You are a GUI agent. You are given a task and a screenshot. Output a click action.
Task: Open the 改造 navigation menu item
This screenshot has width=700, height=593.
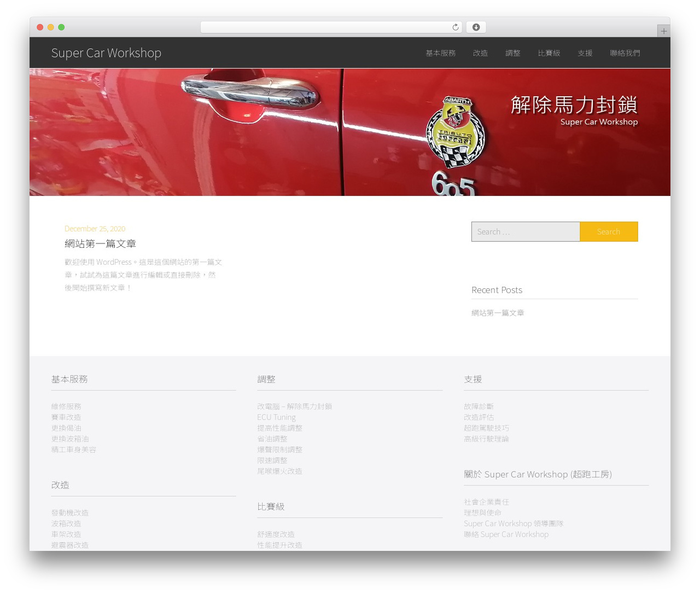coord(480,53)
